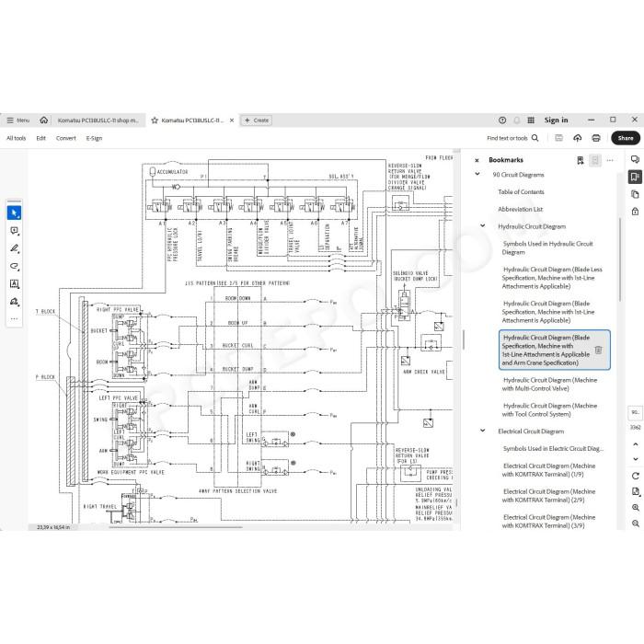Switch to the first Komatsu shop manual tab
This screenshot has width=644, height=644.
[98, 121]
